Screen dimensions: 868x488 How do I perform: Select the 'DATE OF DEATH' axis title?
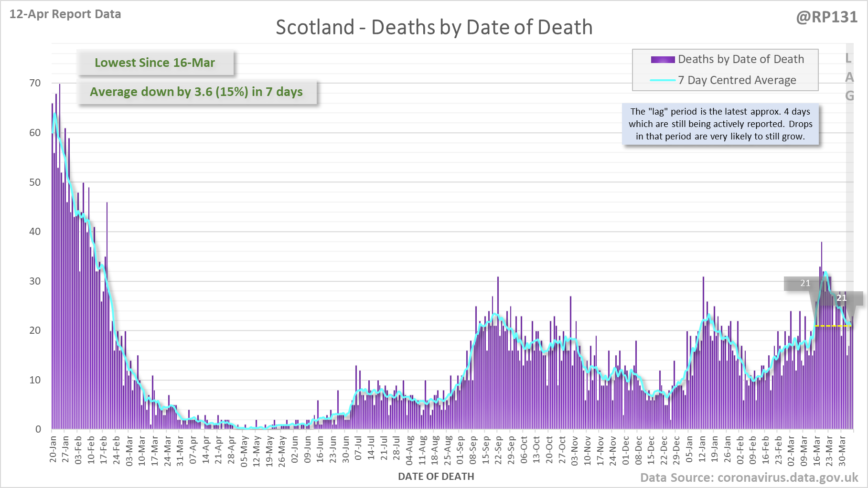436,477
